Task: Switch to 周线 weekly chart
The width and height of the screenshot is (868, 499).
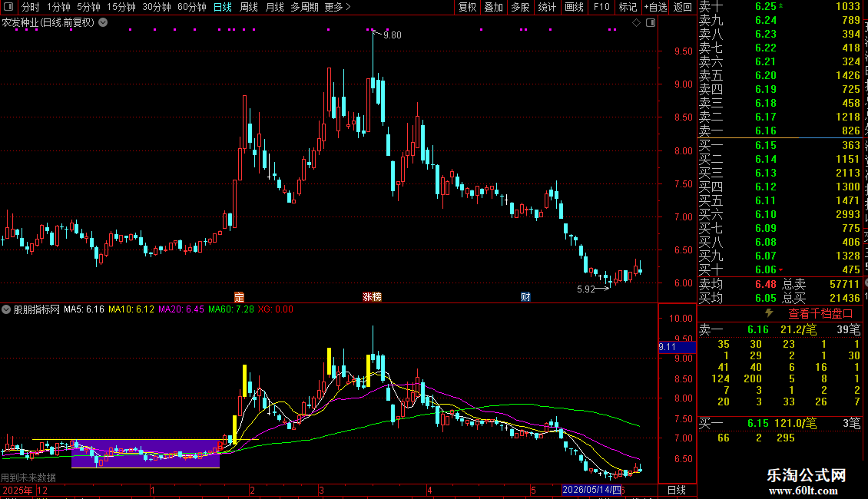Action: point(249,7)
